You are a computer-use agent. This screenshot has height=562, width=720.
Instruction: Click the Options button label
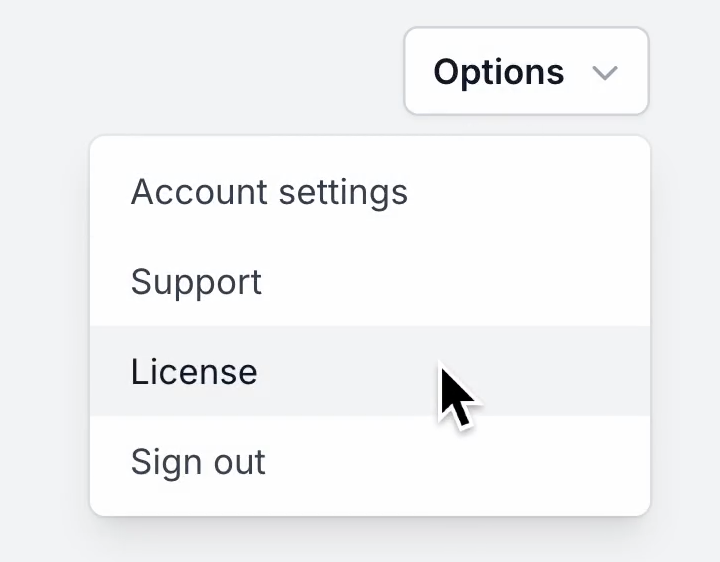pyautogui.click(x=499, y=73)
